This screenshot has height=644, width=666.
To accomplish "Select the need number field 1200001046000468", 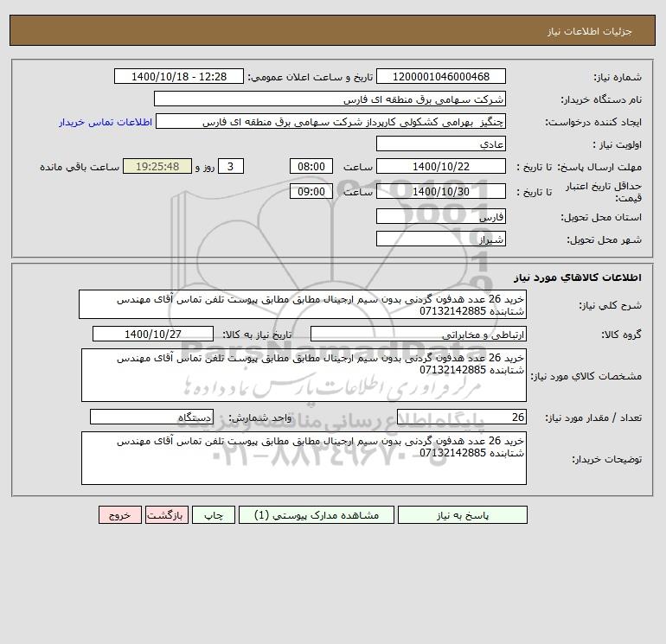I will click(x=441, y=76).
